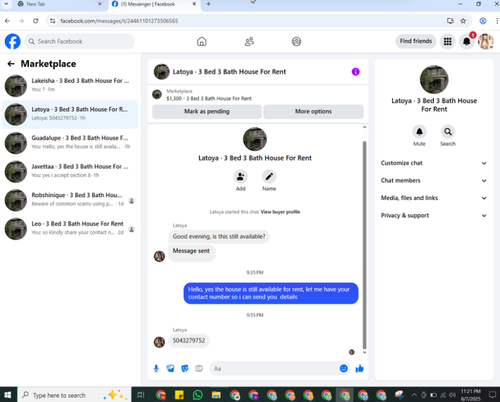Open a new browser tab
500x402 pixels.
coord(208,4)
